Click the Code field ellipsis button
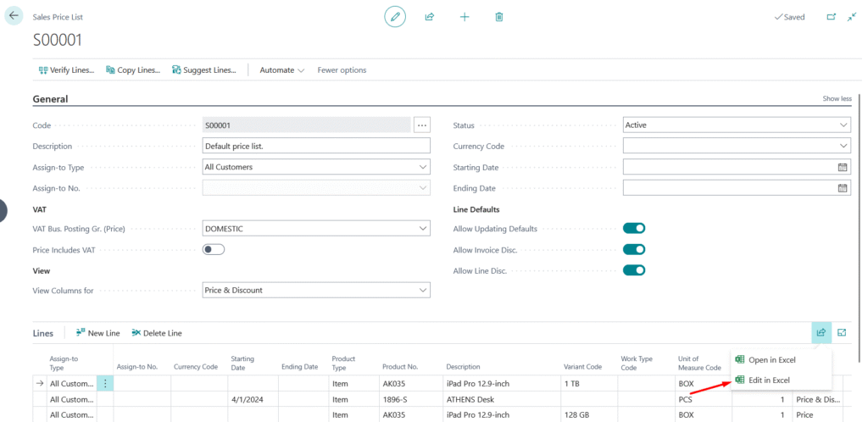This screenshot has height=422, width=868. 422,125
